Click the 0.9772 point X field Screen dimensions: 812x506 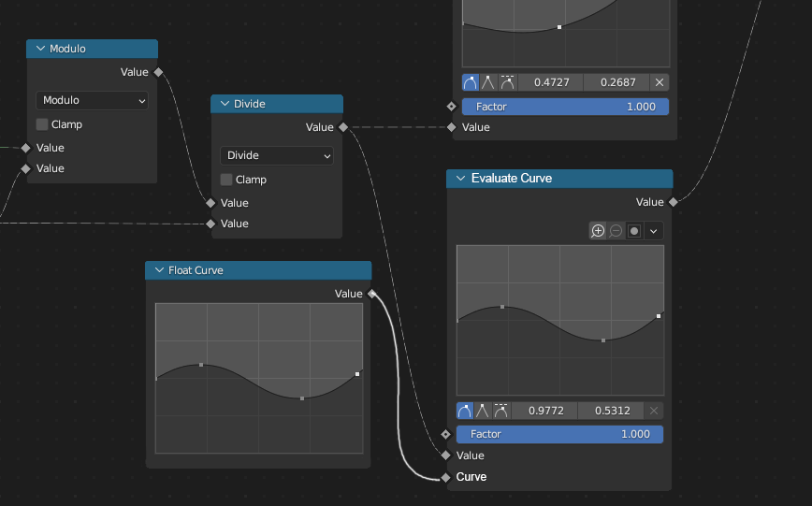point(545,411)
